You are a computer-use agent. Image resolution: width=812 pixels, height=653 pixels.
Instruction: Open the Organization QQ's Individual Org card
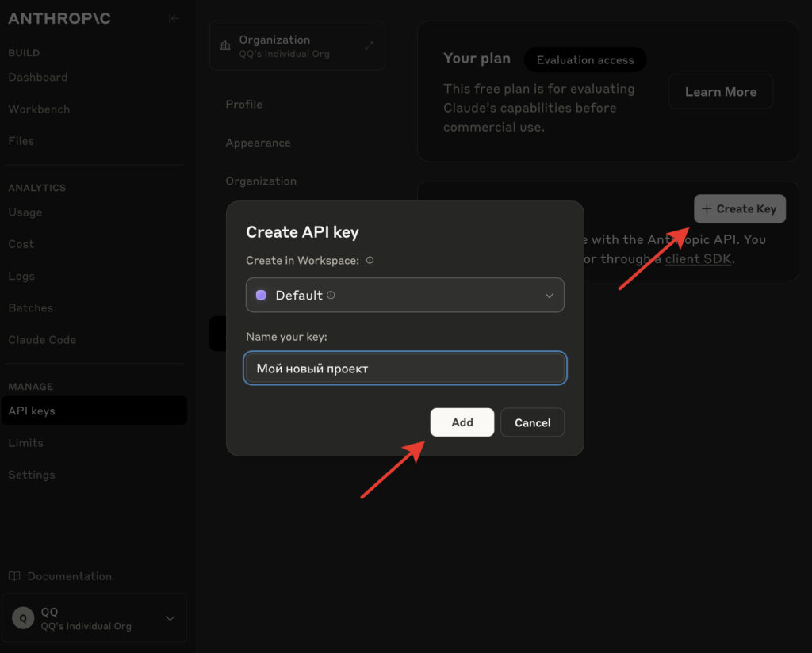pyautogui.click(x=297, y=45)
